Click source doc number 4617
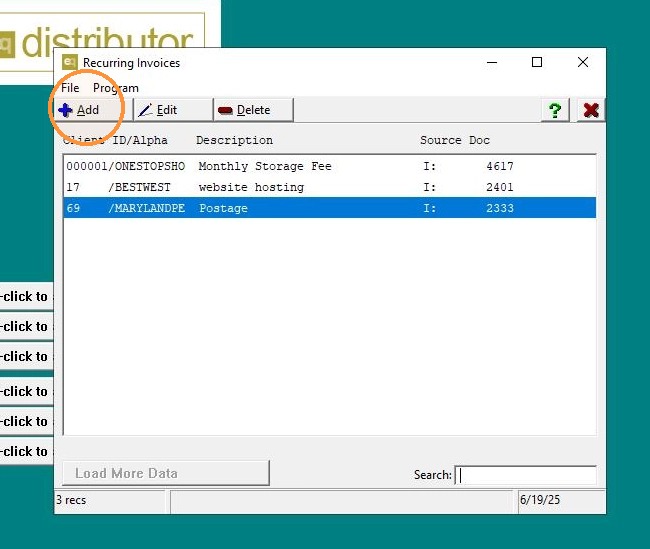650x549 pixels. click(500, 166)
